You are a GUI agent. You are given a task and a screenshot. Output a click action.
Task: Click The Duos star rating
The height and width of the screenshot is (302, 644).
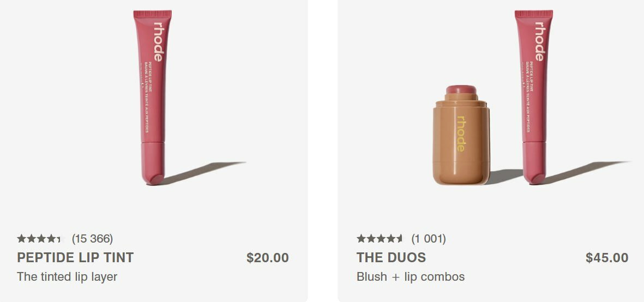[x=380, y=239]
